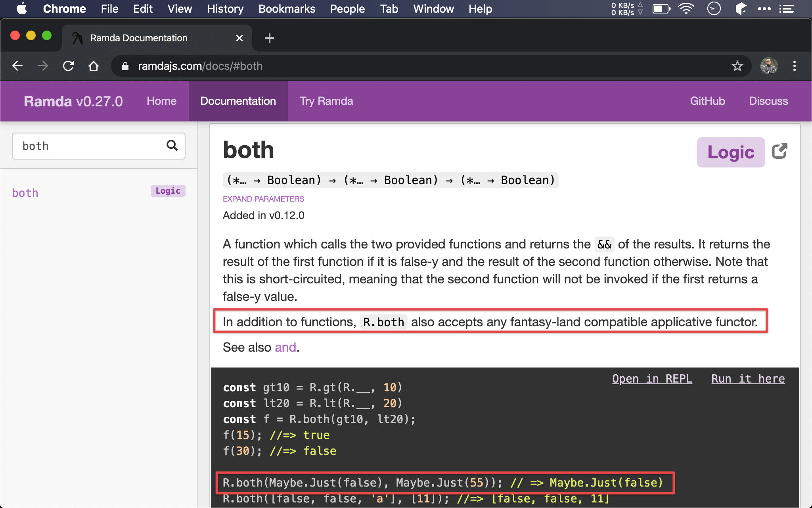Click the large Logic category label
This screenshot has width=812, height=508.
pos(731,152)
